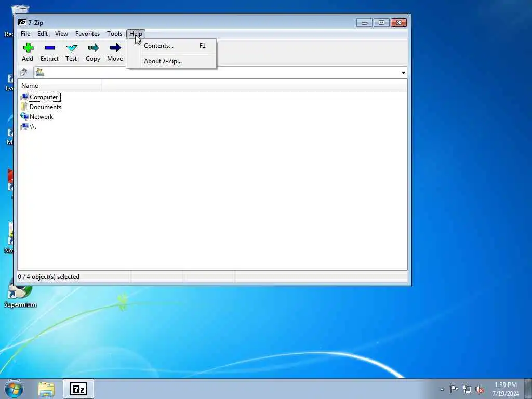This screenshot has width=532, height=399.
Task: Click the green Add plus icon
Action: point(28,48)
